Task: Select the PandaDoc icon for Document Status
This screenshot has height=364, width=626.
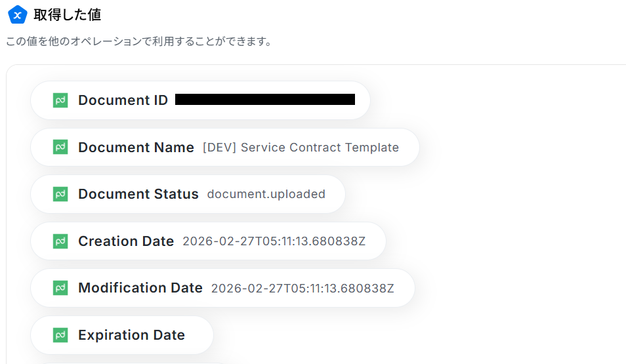Action: click(60, 194)
